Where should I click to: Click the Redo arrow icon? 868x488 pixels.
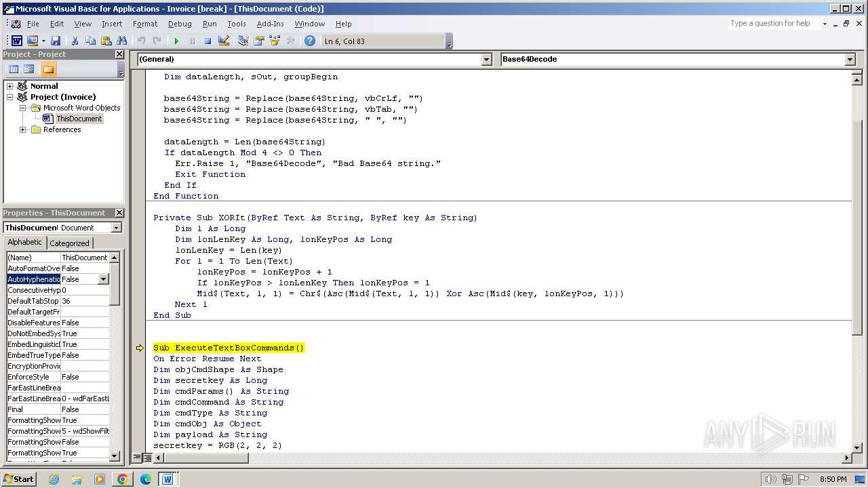(x=157, y=41)
